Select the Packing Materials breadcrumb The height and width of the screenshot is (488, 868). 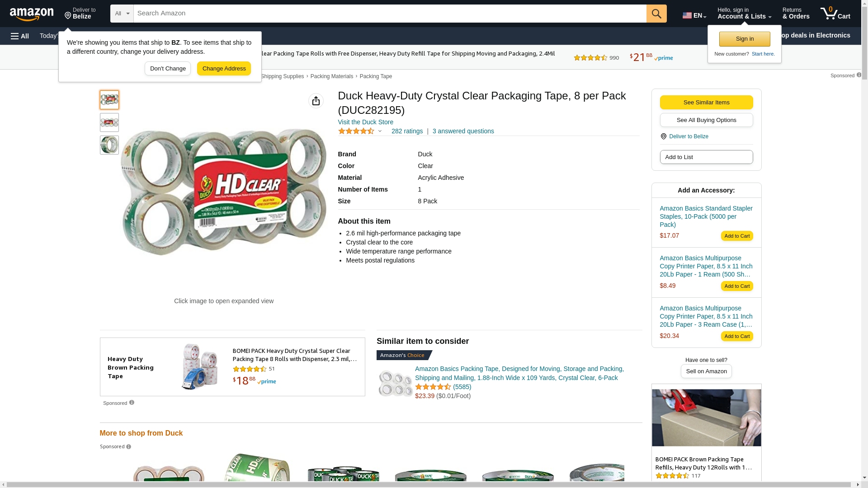331,76
